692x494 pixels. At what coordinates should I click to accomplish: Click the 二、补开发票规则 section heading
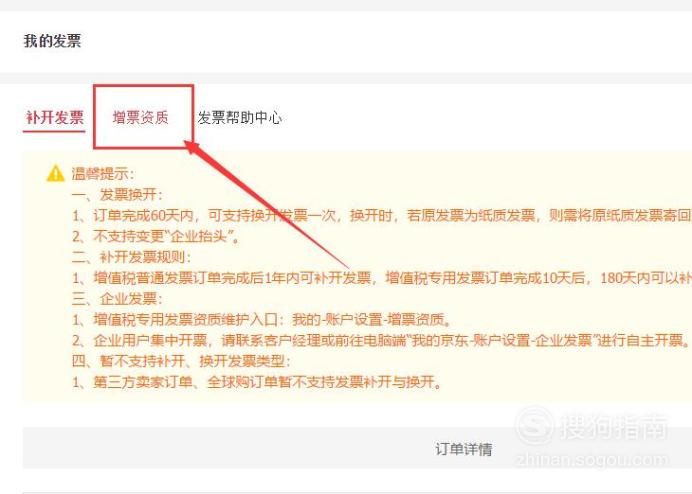[x=132, y=257]
